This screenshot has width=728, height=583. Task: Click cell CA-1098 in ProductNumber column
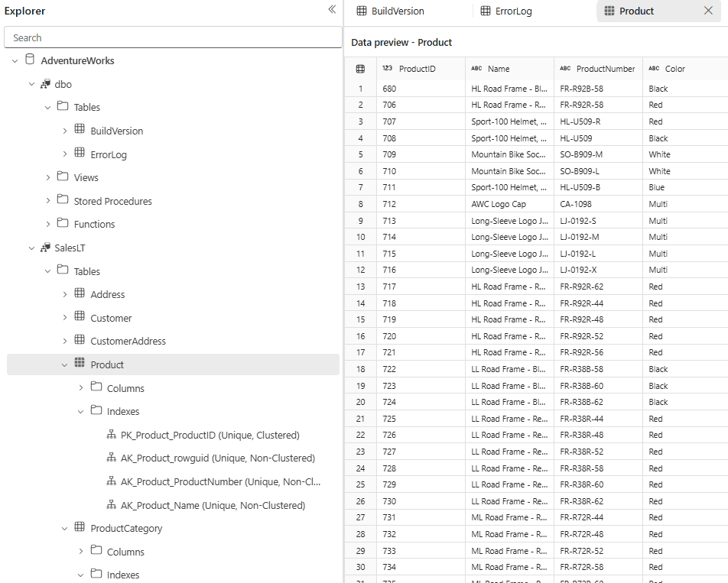(598, 204)
